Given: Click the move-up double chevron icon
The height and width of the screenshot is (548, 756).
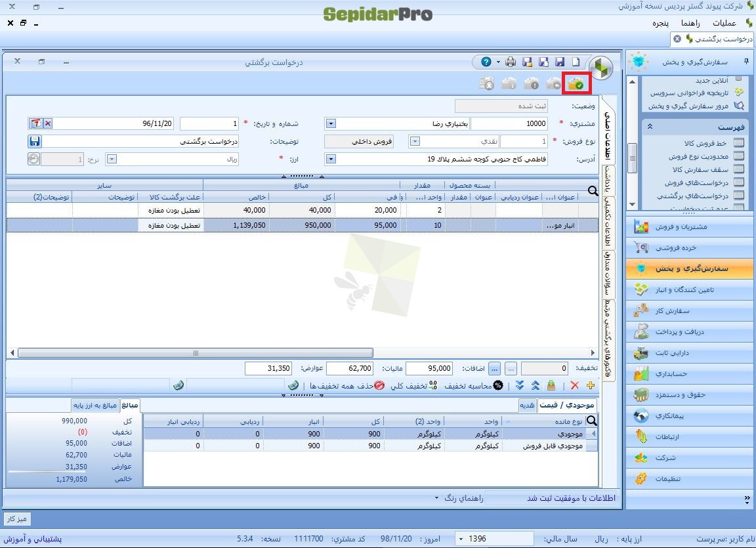Looking at the screenshot, I should click(x=535, y=386).
